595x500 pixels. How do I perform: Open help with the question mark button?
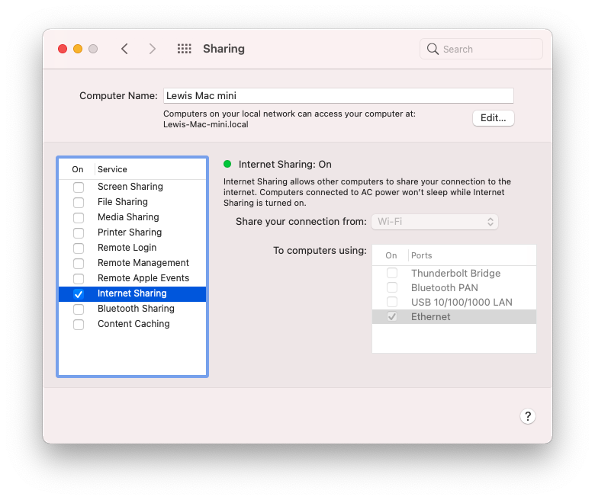pyautogui.click(x=527, y=416)
